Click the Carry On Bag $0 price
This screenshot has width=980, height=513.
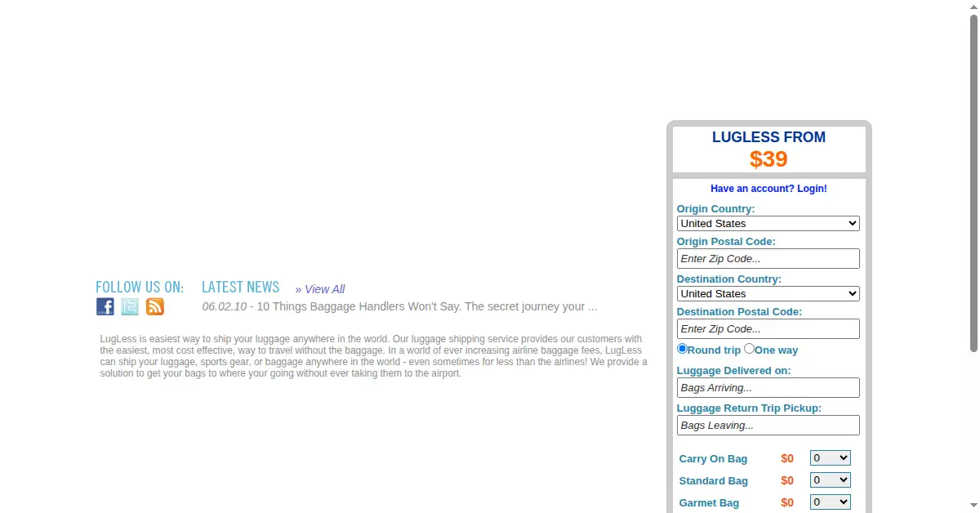[x=787, y=459]
